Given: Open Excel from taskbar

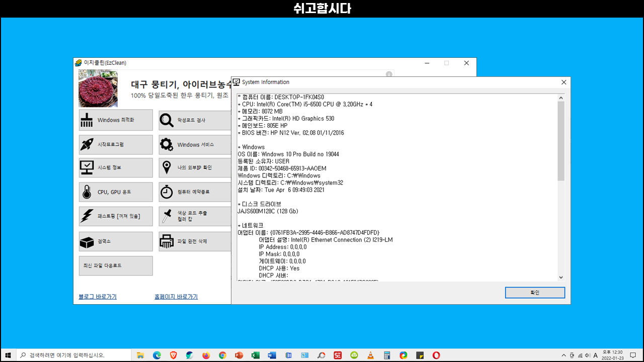Looking at the screenshot, I should [256, 355].
